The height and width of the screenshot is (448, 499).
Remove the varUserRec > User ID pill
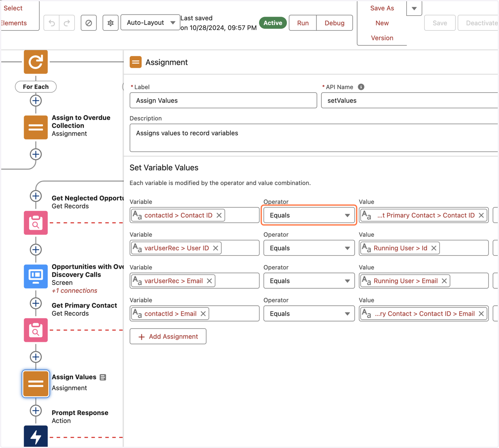[x=215, y=248]
